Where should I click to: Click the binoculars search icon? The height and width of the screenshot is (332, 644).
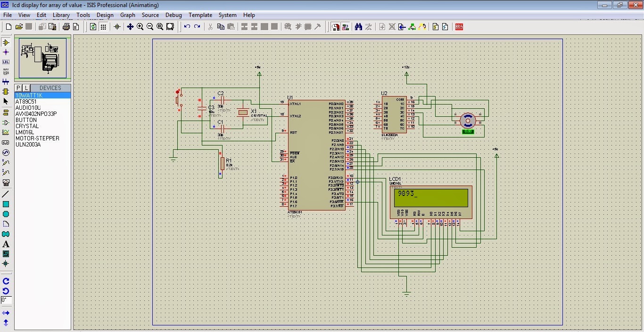pos(358,27)
